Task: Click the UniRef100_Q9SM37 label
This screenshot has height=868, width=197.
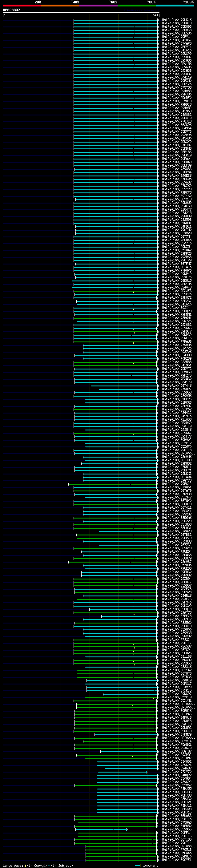Action: point(177,74)
